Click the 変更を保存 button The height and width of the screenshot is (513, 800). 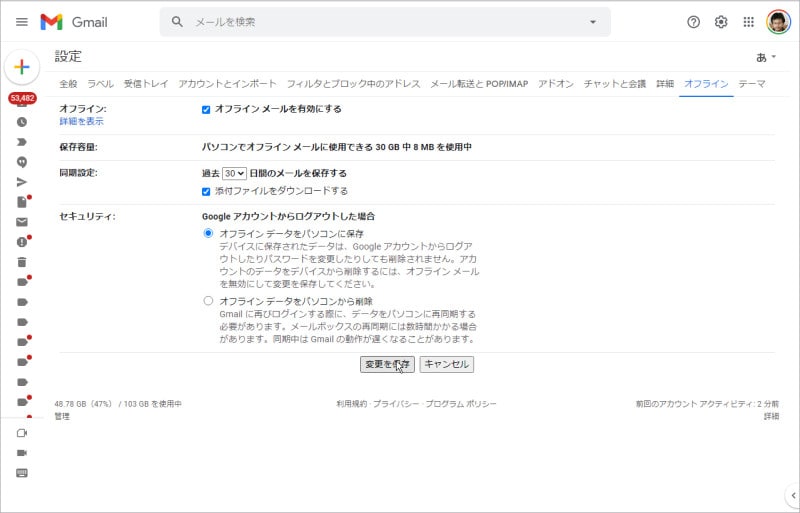point(386,364)
